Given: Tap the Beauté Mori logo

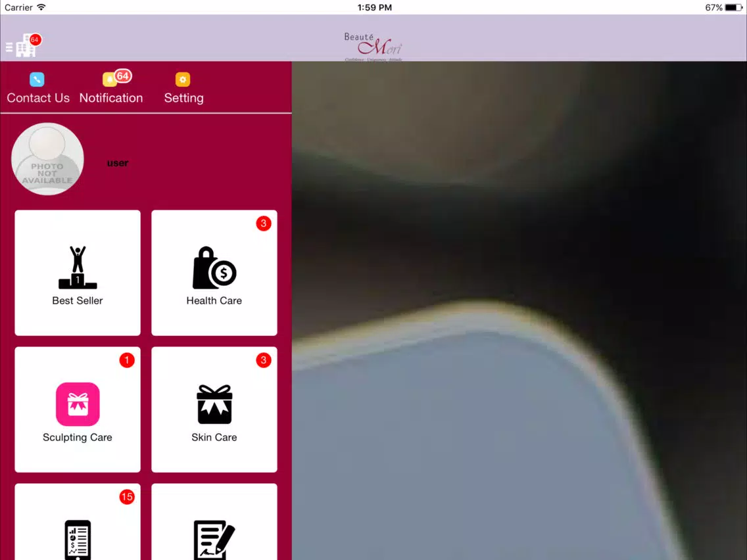Looking at the screenshot, I should pyautogui.click(x=373, y=47).
